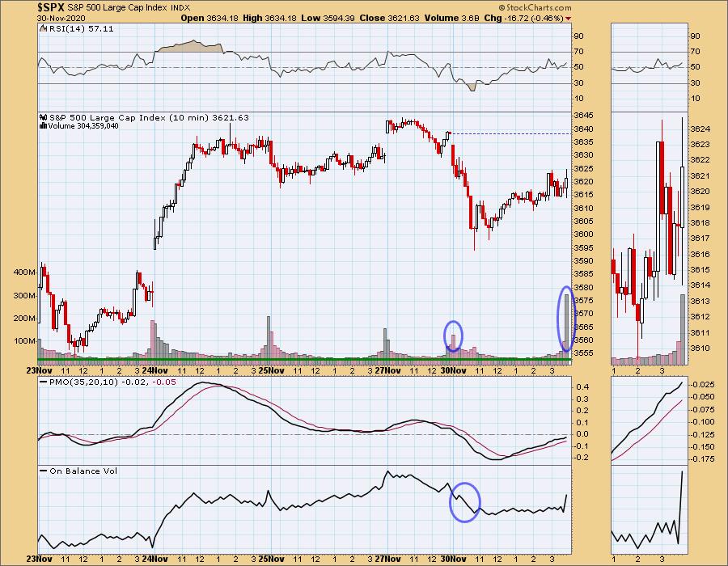728x566 pixels.
Task: Click the Volume 3.6B header value
Action: [451, 18]
